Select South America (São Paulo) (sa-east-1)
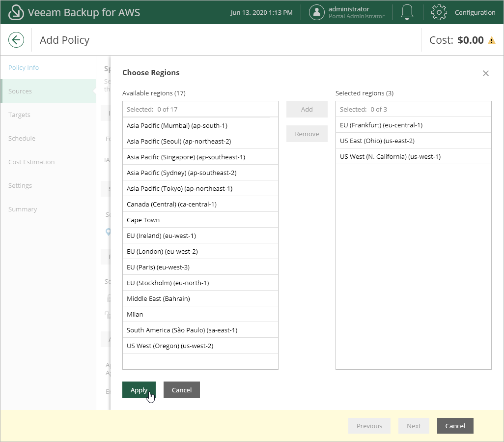This screenshot has width=504, height=442. point(200,330)
